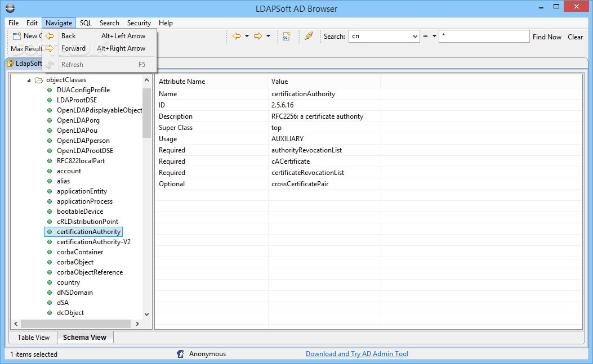Select RFC822localPart tree item
593x364 pixels.
(x=81, y=161)
